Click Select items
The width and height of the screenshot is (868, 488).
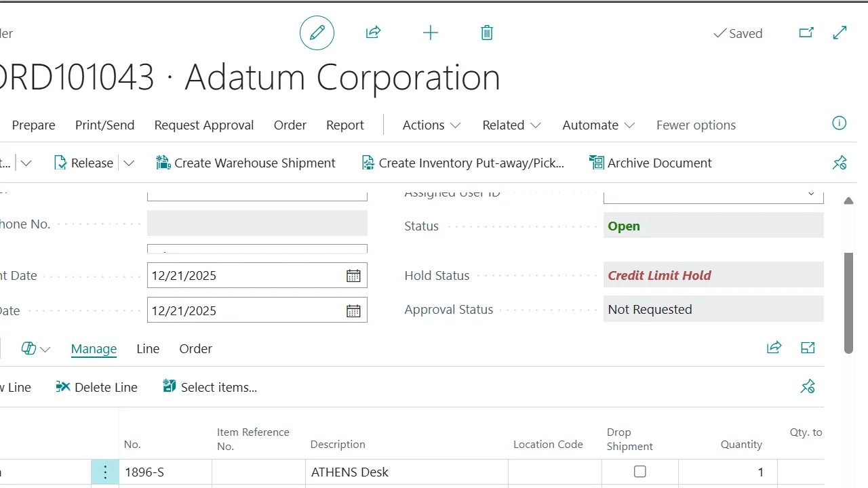point(210,387)
